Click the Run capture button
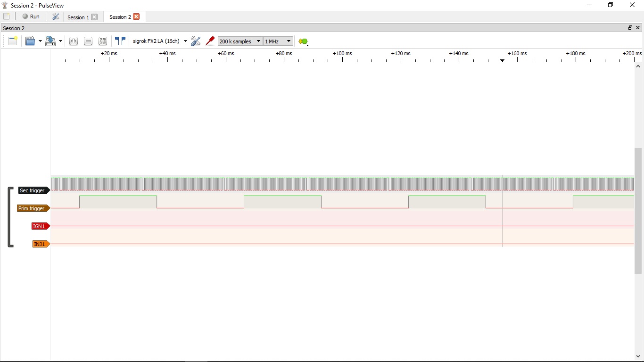 (31, 16)
